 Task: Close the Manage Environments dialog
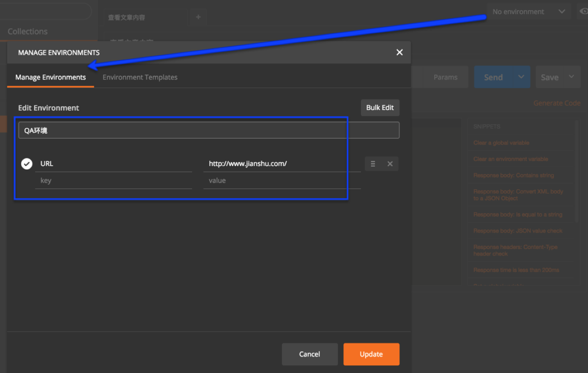coord(399,52)
